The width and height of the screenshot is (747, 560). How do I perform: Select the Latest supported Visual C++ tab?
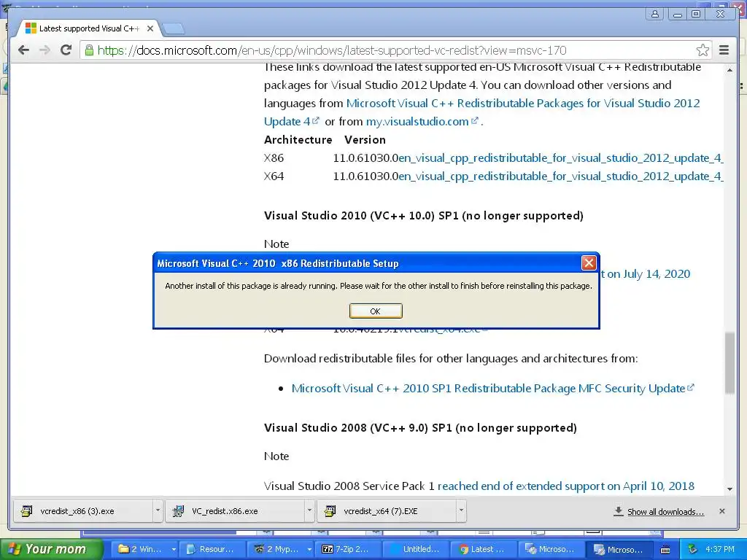click(x=88, y=28)
